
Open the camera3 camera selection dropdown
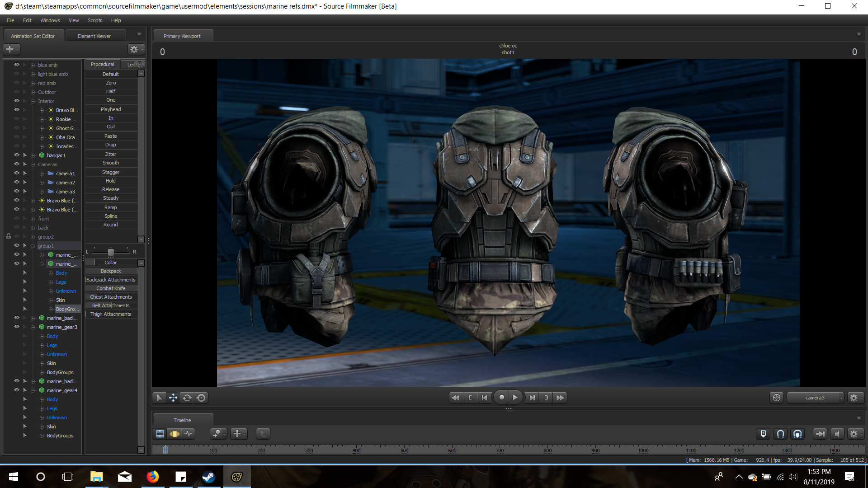click(x=815, y=398)
